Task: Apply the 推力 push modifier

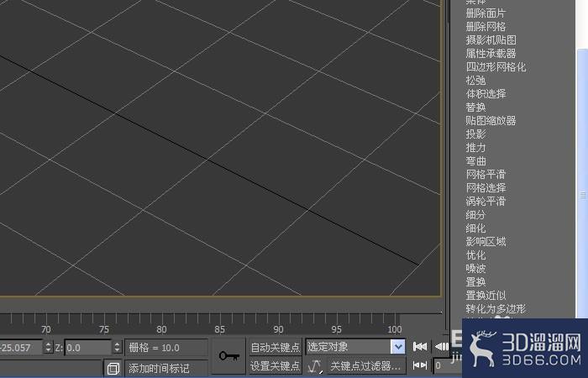Action: click(x=475, y=148)
